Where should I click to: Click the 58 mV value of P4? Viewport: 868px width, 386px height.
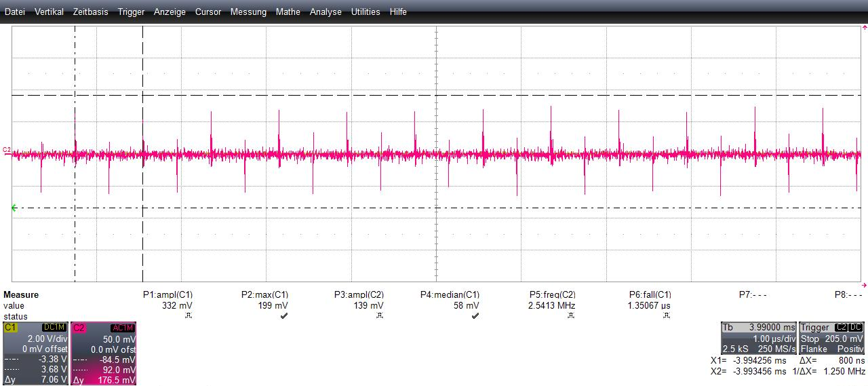(467, 306)
